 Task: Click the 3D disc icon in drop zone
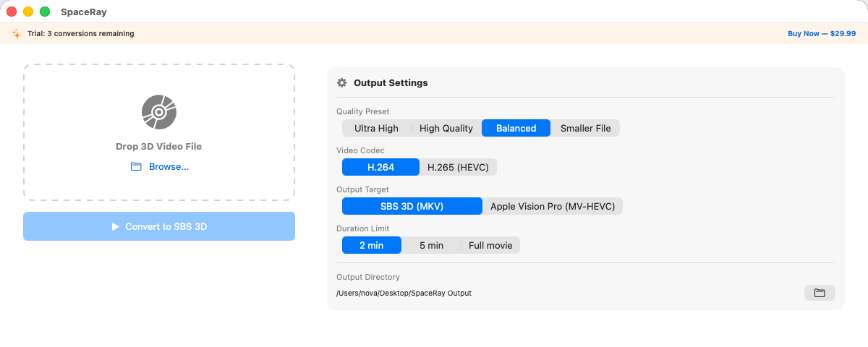pyautogui.click(x=159, y=112)
